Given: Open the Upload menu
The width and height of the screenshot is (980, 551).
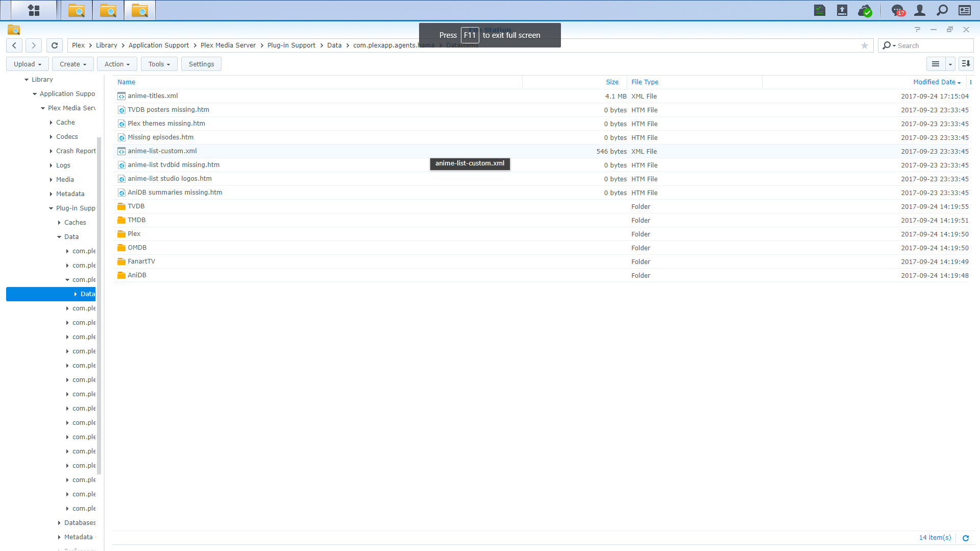Looking at the screenshot, I should pos(27,63).
